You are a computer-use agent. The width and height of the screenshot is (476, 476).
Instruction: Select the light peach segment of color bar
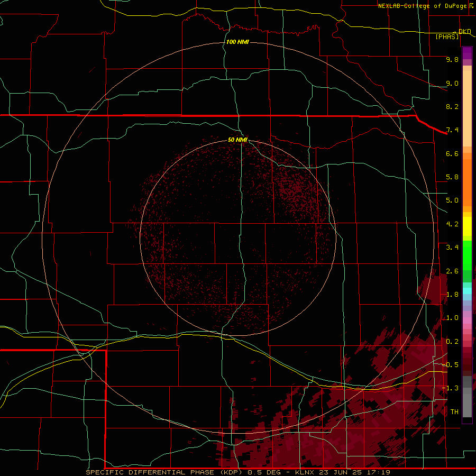tap(467, 108)
